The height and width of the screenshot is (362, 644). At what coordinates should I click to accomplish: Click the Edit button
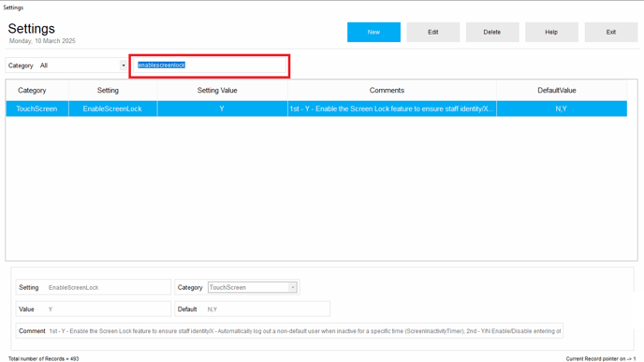(432, 32)
